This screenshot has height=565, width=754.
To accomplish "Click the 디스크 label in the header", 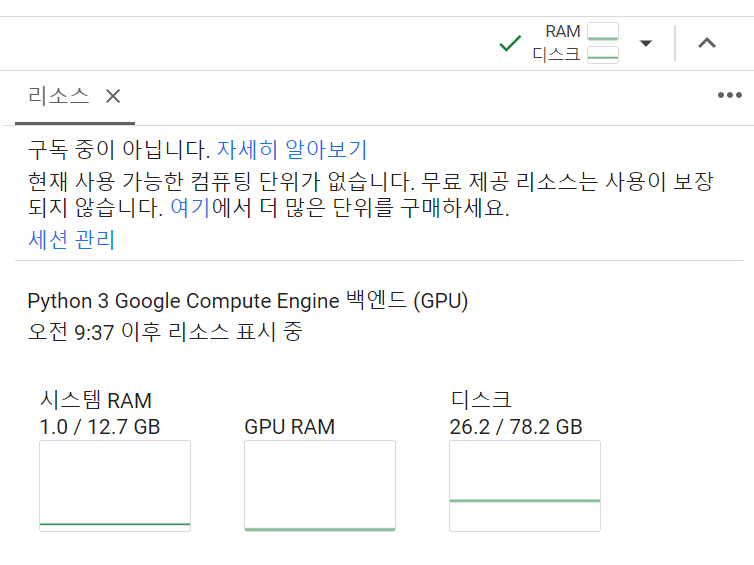I will [x=556, y=54].
